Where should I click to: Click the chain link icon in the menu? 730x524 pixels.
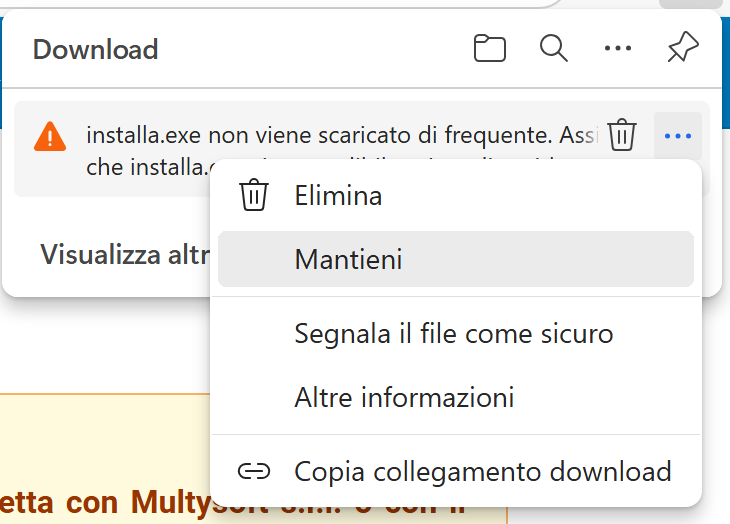pyautogui.click(x=255, y=471)
